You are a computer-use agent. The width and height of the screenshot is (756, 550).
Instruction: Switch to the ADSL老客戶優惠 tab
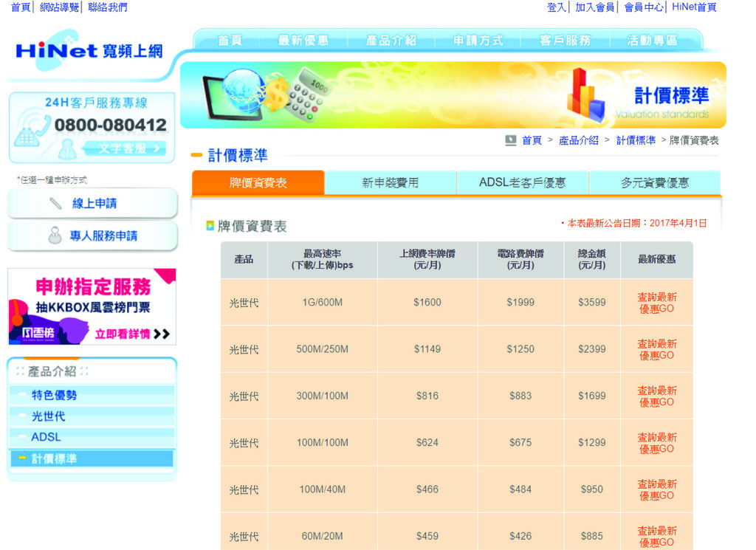[x=522, y=182]
